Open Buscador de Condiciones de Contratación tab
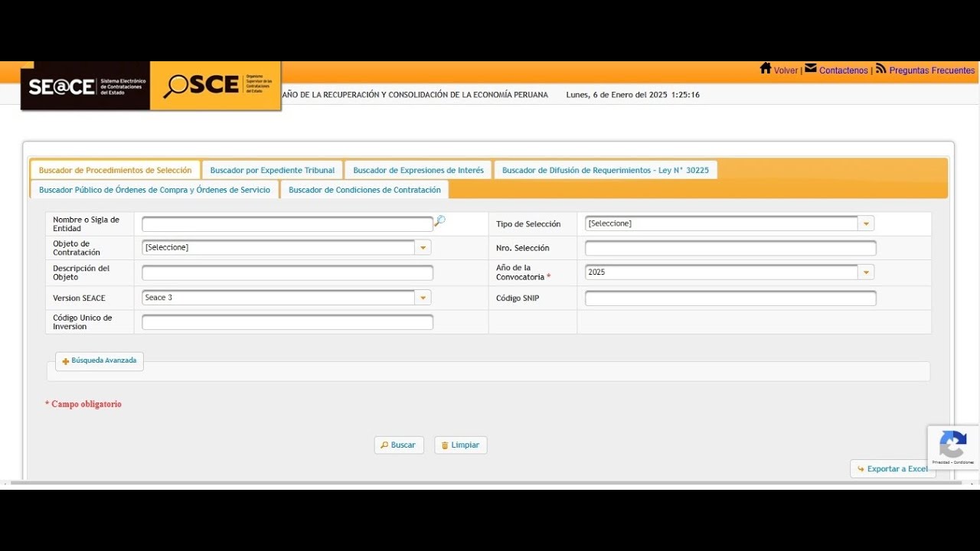Image resolution: width=980 pixels, height=551 pixels. click(364, 190)
